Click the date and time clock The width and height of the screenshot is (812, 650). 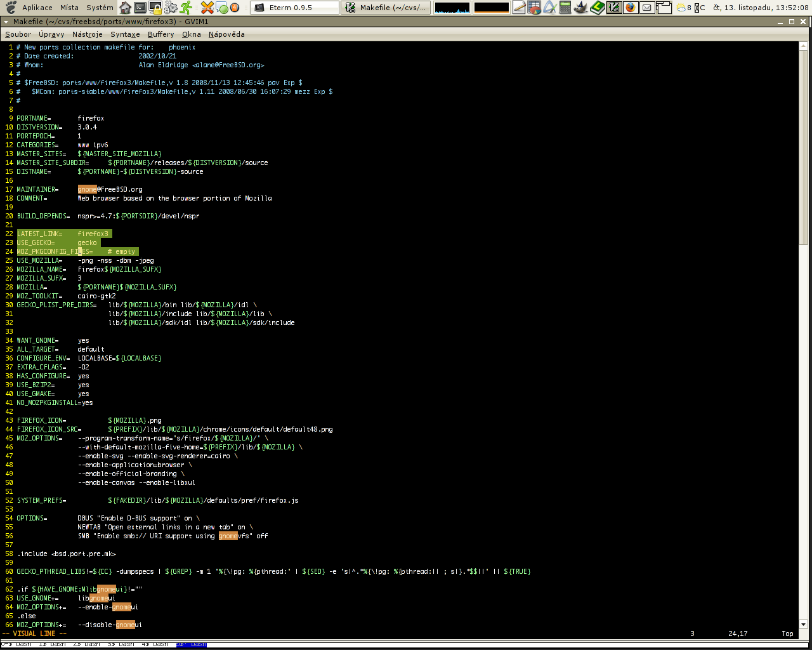click(760, 8)
